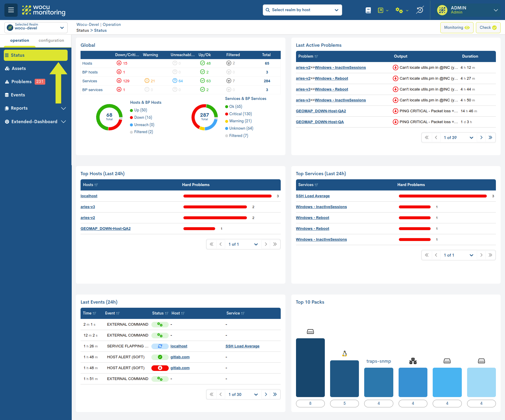Open the Select realm by host dropdown

[302, 10]
